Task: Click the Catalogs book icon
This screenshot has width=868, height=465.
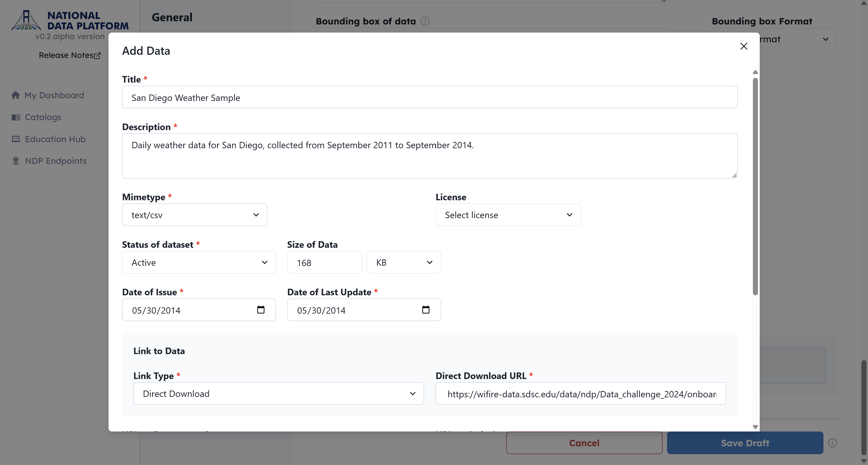Action: click(x=16, y=117)
